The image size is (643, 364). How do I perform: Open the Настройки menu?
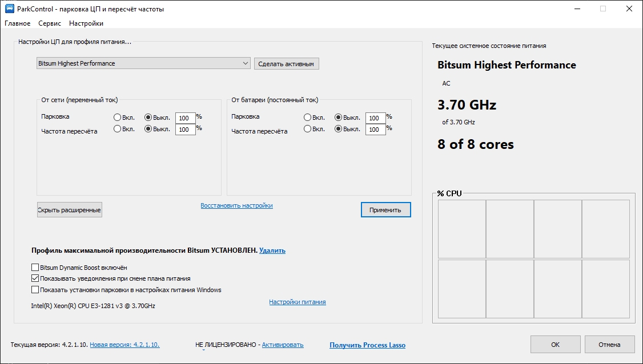click(x=86, y=23)
